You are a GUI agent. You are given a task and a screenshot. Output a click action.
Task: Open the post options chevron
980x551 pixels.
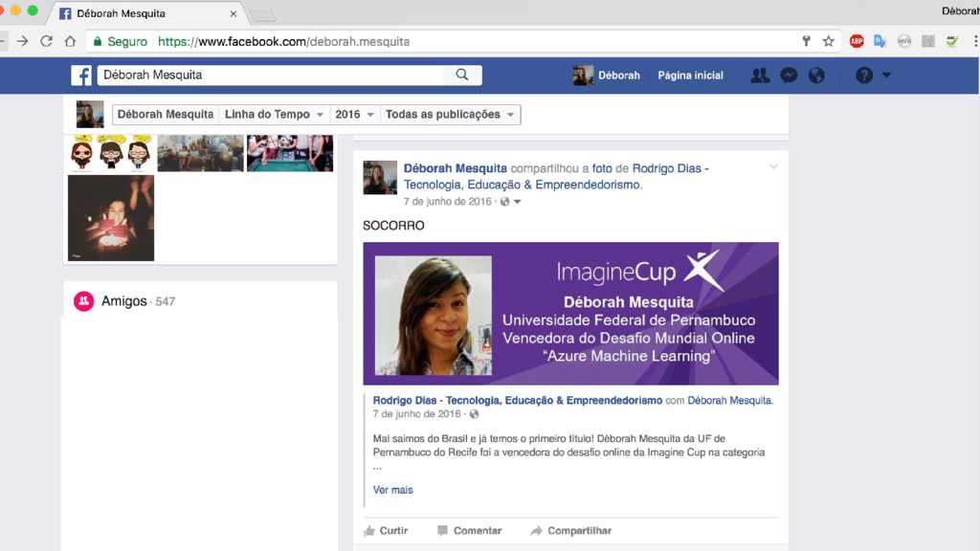[773, 167]
